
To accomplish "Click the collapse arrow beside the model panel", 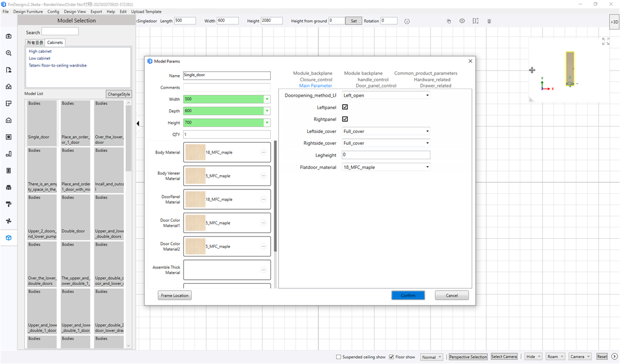I will pyautogui.click(x=138, y=123).
